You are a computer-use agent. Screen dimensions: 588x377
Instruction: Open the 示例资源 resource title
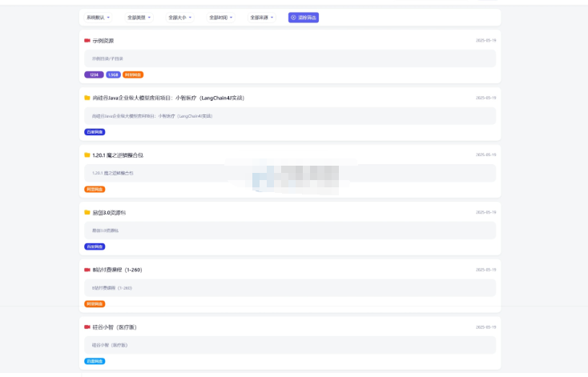(103, 41)
